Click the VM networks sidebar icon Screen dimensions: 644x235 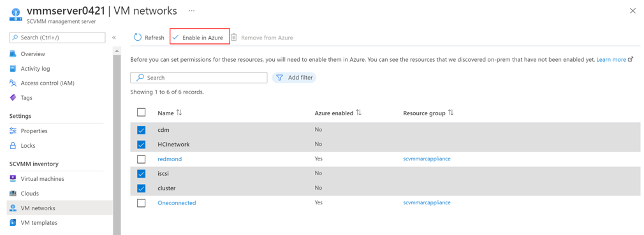click(13, 208)
